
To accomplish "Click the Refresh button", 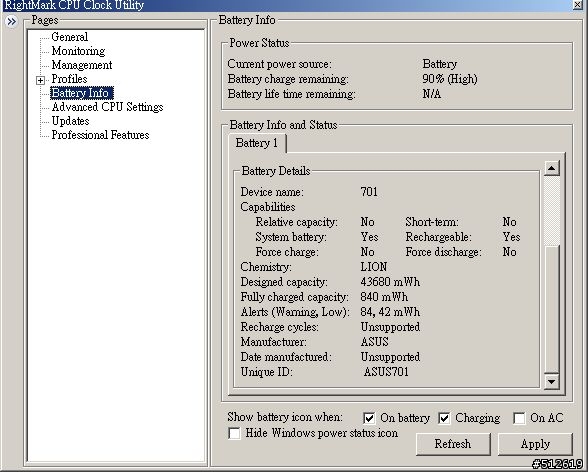I will pos(453,444).
